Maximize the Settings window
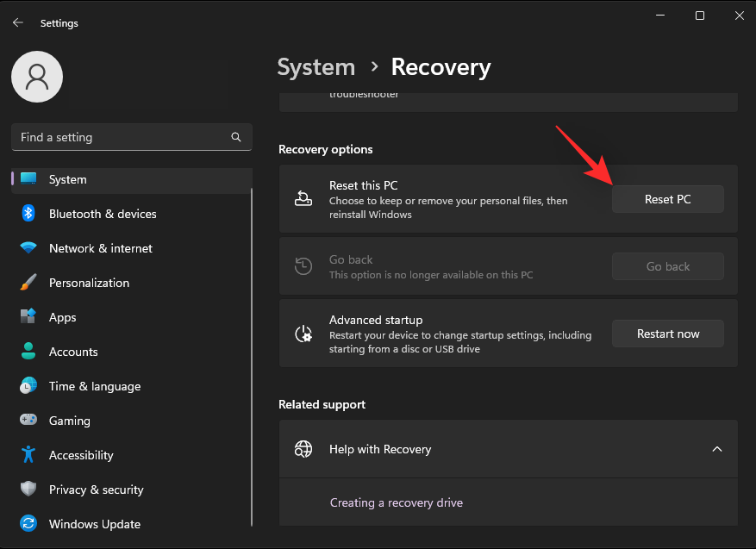Image resolution: width=756 pixels, height=549 pixels. tap(700, 16)
